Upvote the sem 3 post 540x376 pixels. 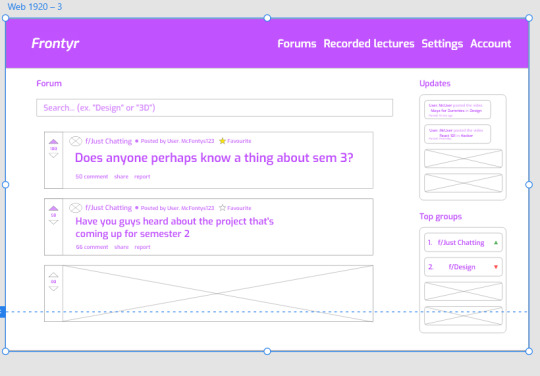53,142
